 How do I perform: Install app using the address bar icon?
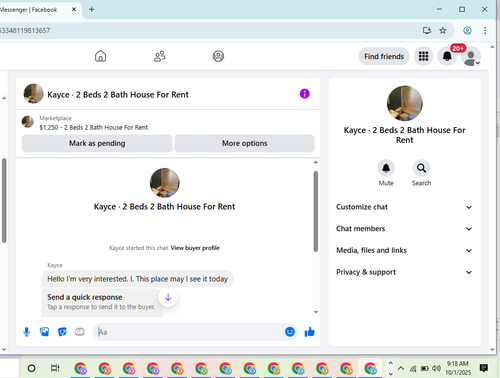(427, 31)
